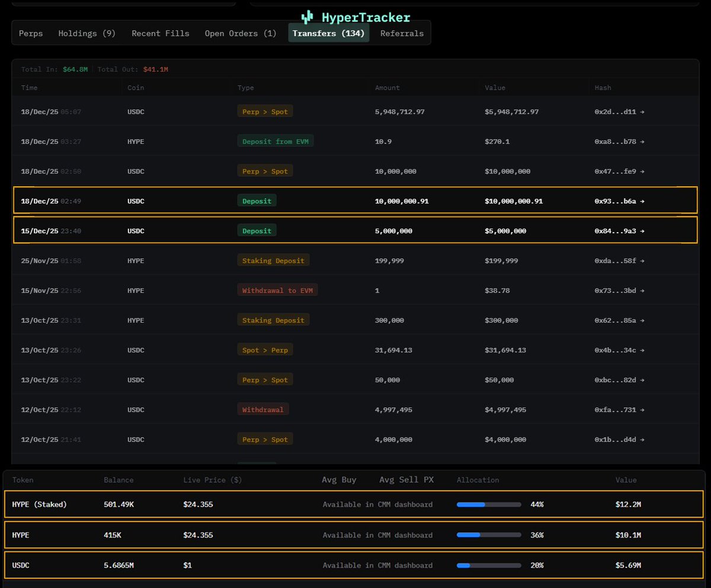Switch to Holdings (9) tab
Viewport: 711px width, 588px height.
coord(87,33)
